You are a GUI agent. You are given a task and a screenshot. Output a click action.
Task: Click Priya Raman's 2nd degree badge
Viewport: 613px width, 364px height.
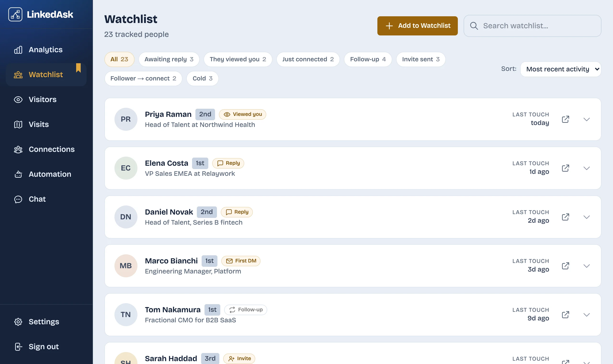(x=205, y=114)
